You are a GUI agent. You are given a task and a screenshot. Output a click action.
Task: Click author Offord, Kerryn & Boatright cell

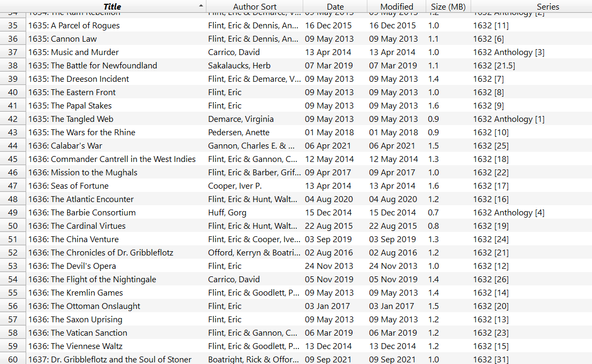tap(255, 253)
